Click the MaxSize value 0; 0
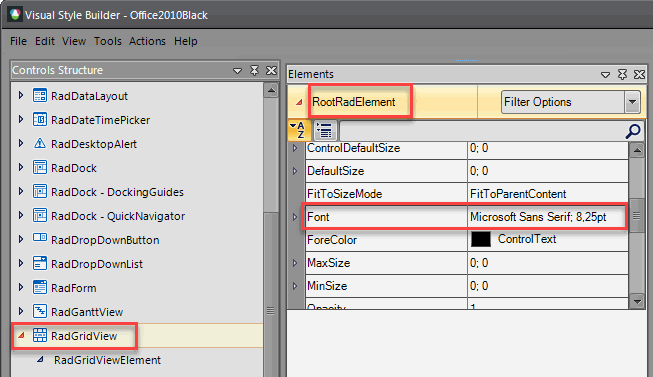The height and width of the screenshot is (377, 653). click(x=479, y=263)
